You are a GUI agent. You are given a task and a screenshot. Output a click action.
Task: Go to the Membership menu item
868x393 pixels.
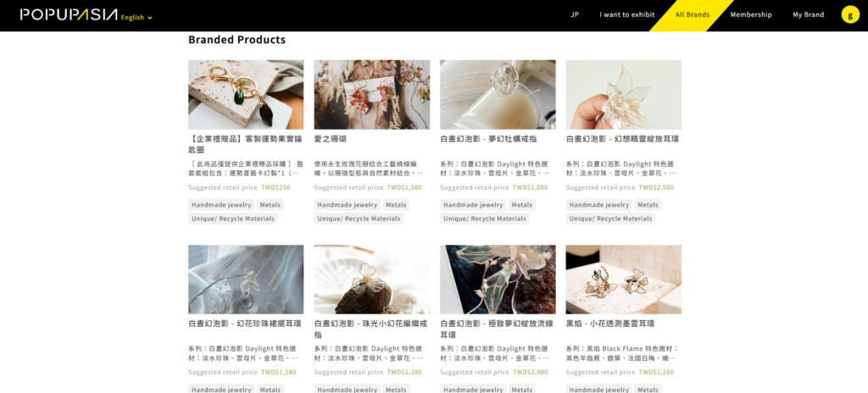coord(751,15)
